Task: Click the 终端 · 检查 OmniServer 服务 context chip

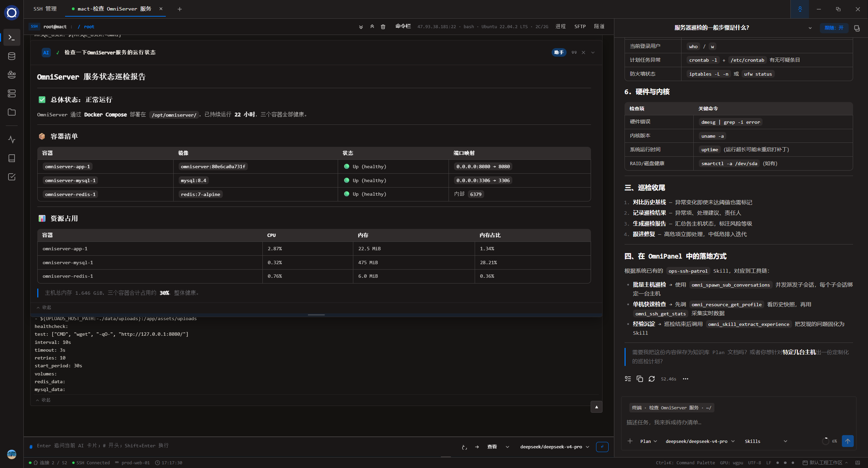Action: click(672, 408)
